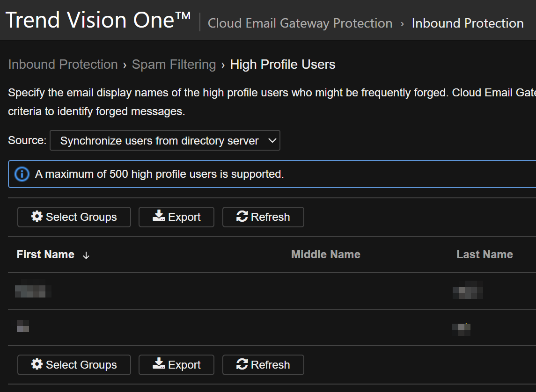Open the Source dropdown for user synchronization
The width and height of the screenshot is (536, 392).
[x=159, y=141]
